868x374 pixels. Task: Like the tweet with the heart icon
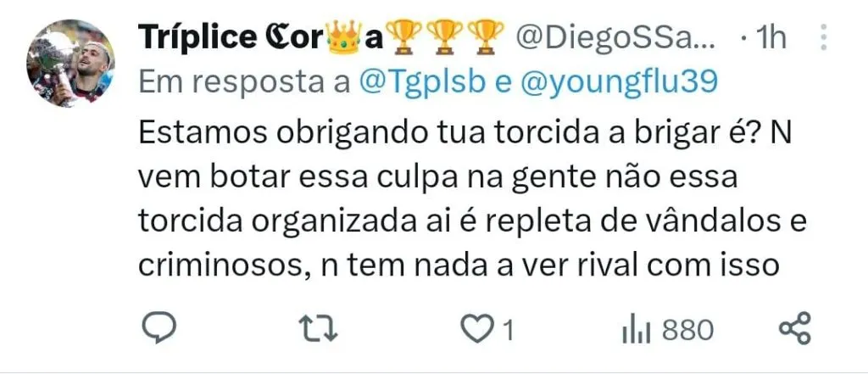474,330
